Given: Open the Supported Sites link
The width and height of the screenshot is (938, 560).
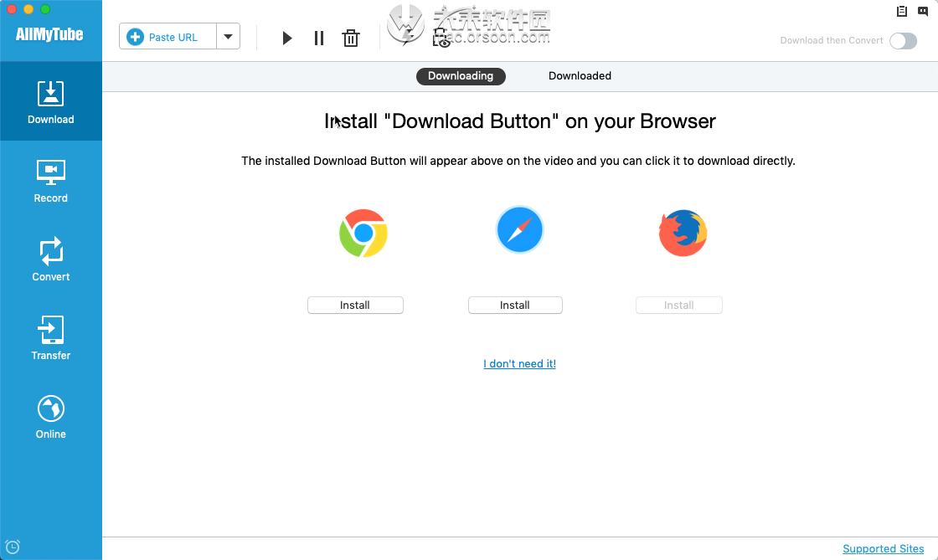Looking at the screenshot, I should (x=883, y=548).
